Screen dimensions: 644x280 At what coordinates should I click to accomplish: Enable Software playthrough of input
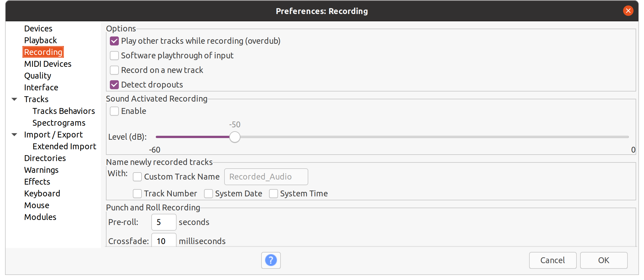114,56
